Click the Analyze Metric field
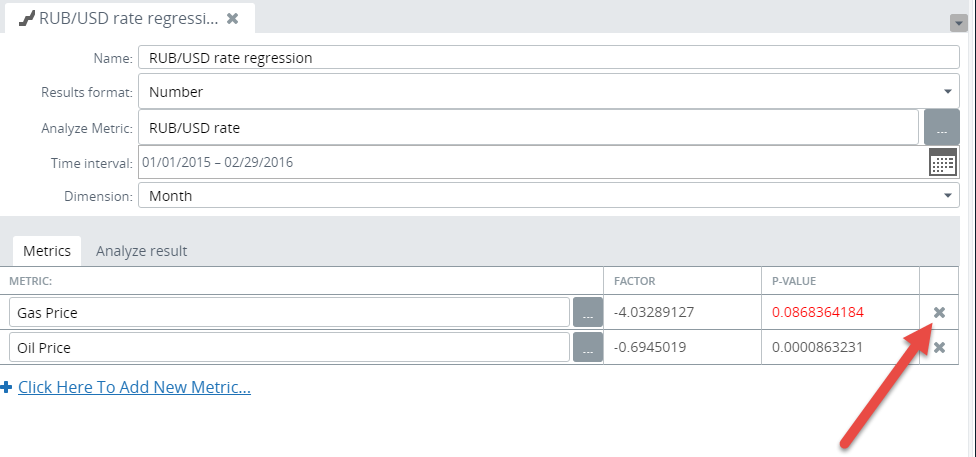This screenshot has width=976, height=457. tap(528, 128)
